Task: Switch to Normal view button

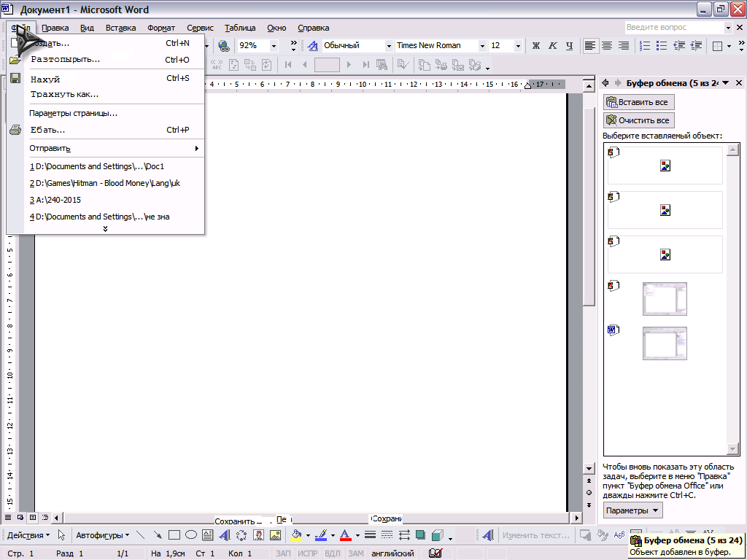Action: (8, 517)
